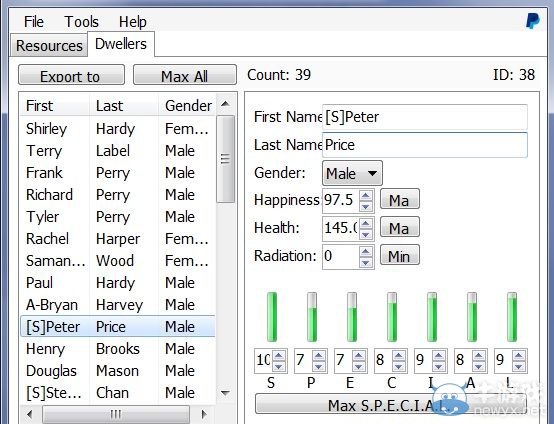
Task: Click the Max All button
Action: coord(184,75)
